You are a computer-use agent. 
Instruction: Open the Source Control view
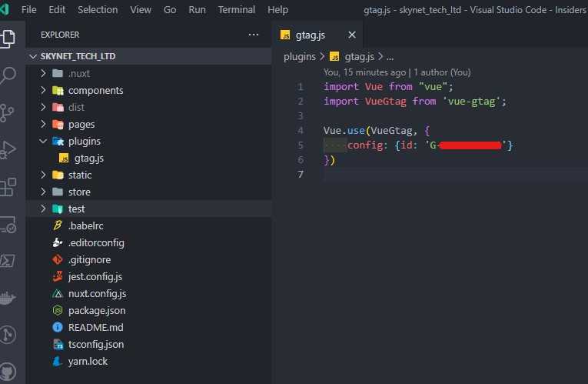click(7, 112)
